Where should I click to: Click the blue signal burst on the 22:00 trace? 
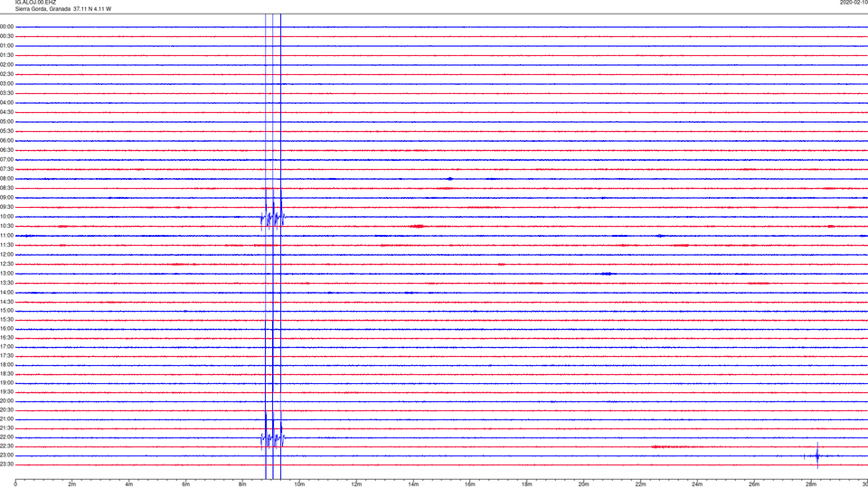click(272, 439)
